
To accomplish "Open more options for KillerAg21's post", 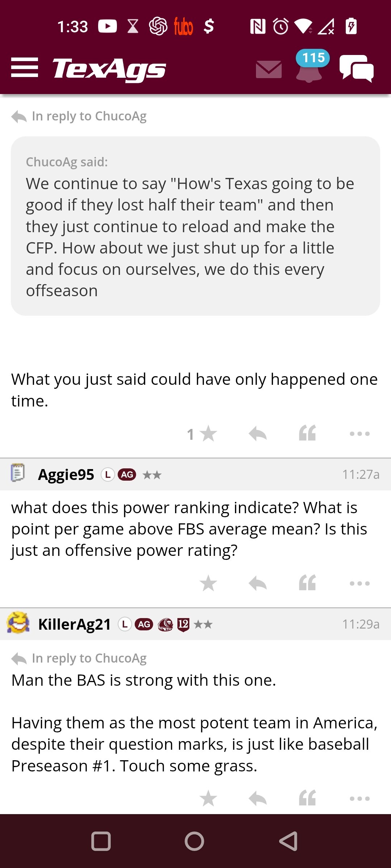I will (x=360, y=799).
